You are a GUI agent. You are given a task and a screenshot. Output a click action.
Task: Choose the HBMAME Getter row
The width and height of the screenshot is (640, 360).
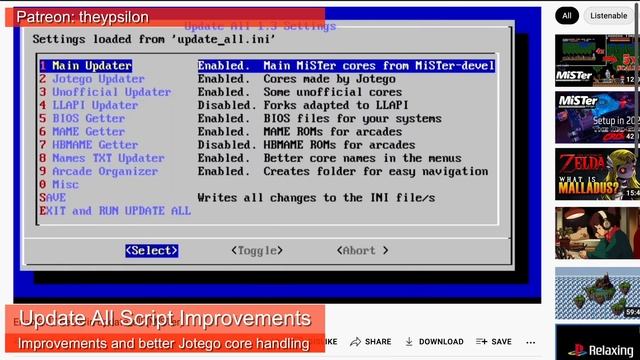point(89,144)
